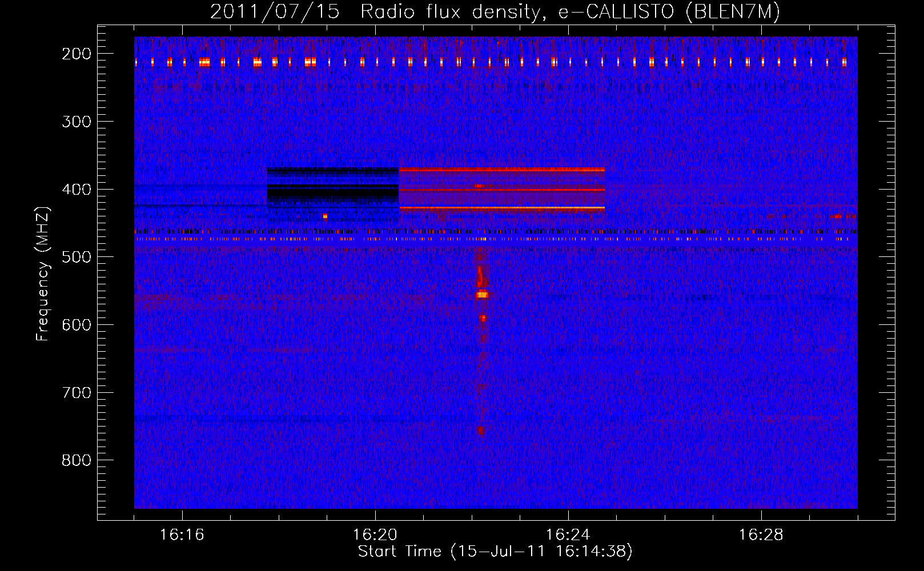Click the small burst spot near 760 MHz
The height and width of the screenshot is (571, 924).
(481, 431)
